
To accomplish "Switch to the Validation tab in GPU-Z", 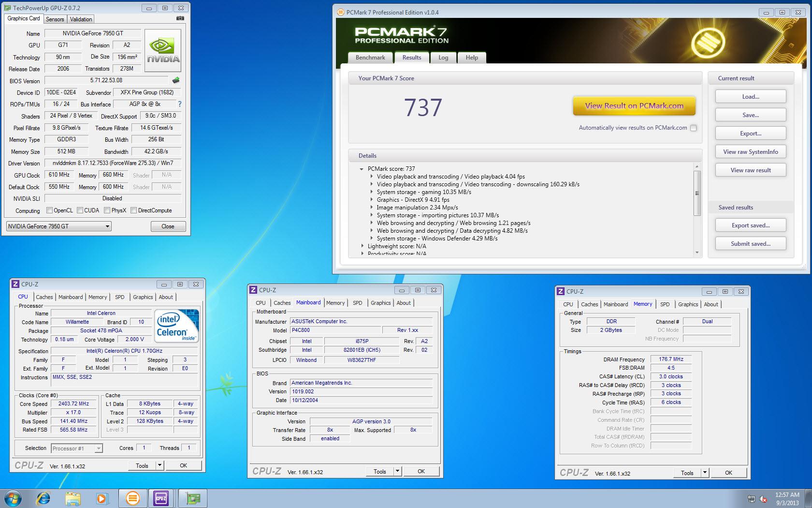I will (81, 19).
